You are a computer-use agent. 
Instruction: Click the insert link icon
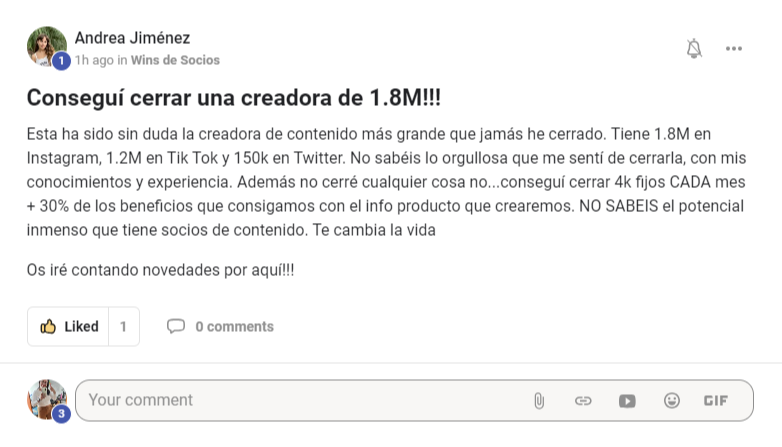pyautogui.click(x=583, y=401)
